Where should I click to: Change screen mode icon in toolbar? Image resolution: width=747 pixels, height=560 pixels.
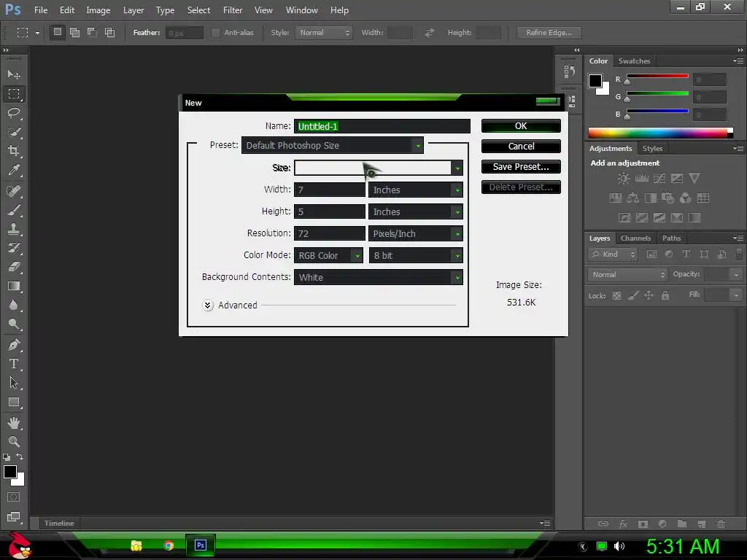pyautogui.click(x=14, y=517)
